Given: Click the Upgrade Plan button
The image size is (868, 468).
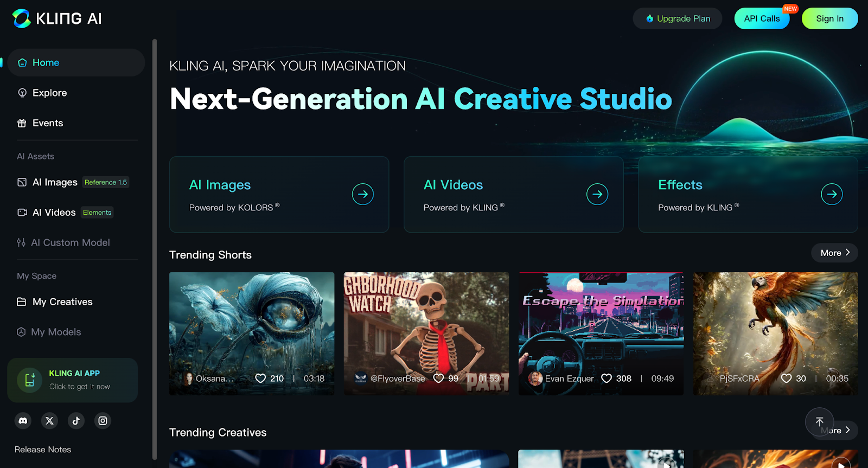Looking at the screenshot, I should pyautogui.click(x=678, y=18).
